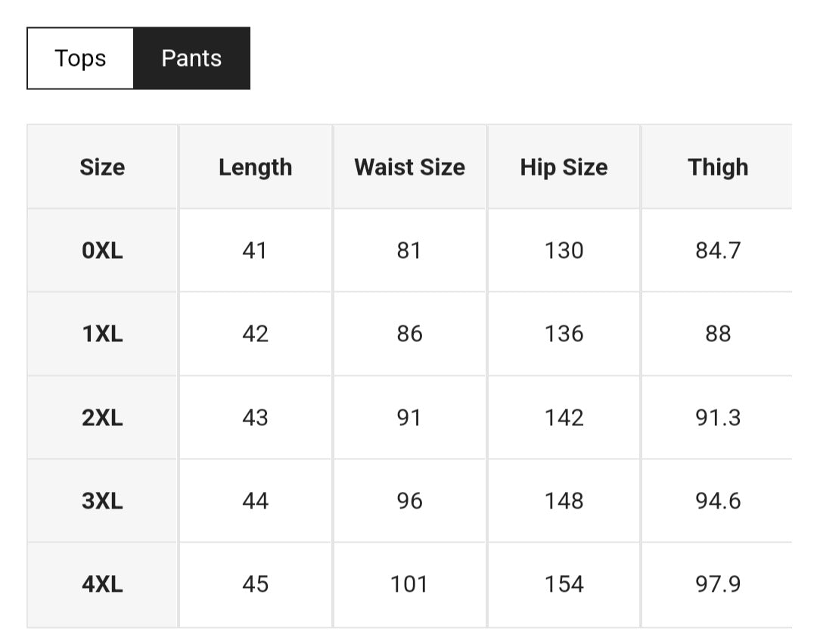The image size is (817, 644).
Task: Select the 4XL size row label
Action: coord(102,584)
